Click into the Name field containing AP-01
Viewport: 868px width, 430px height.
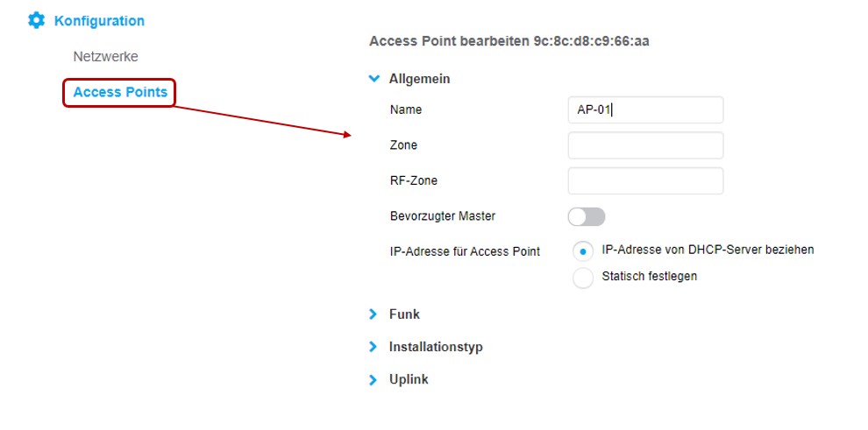click(645, 110)
